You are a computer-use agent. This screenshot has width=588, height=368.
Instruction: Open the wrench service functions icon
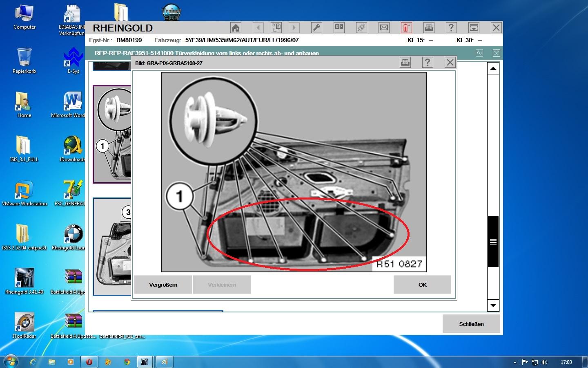(316, 28)
